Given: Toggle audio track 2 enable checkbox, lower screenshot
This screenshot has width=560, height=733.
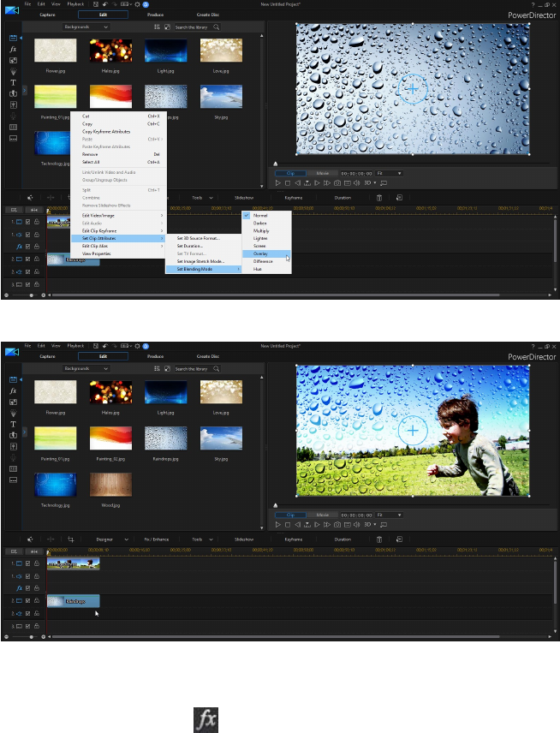Looking at the screenshot, I should [27, 613].
